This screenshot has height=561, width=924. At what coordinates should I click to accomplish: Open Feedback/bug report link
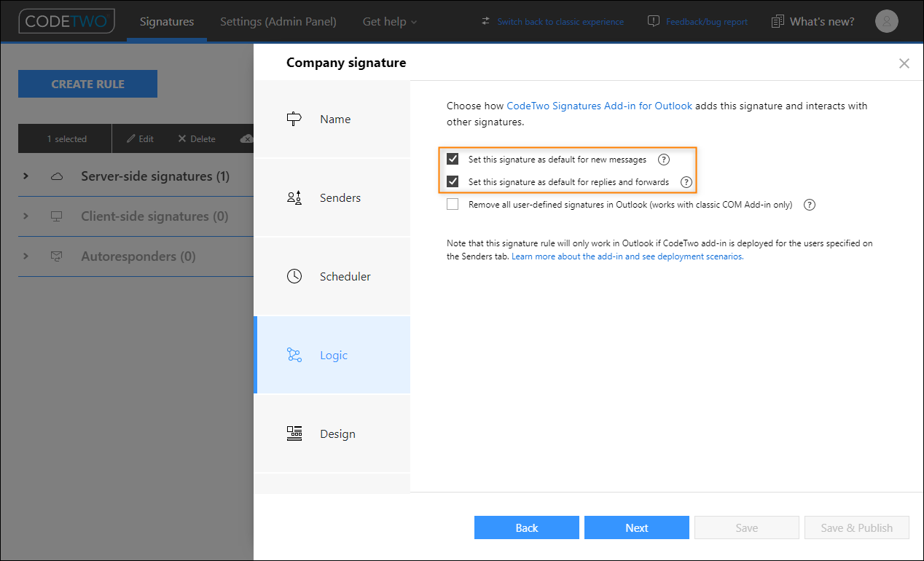[x=707, y=22]
